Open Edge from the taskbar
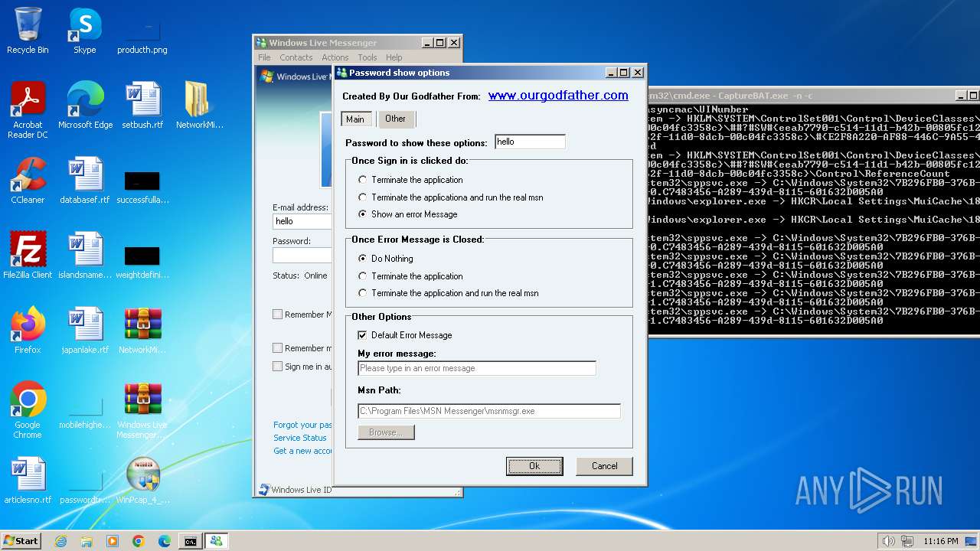The image size is (980, 551). [x=165, y=541]
